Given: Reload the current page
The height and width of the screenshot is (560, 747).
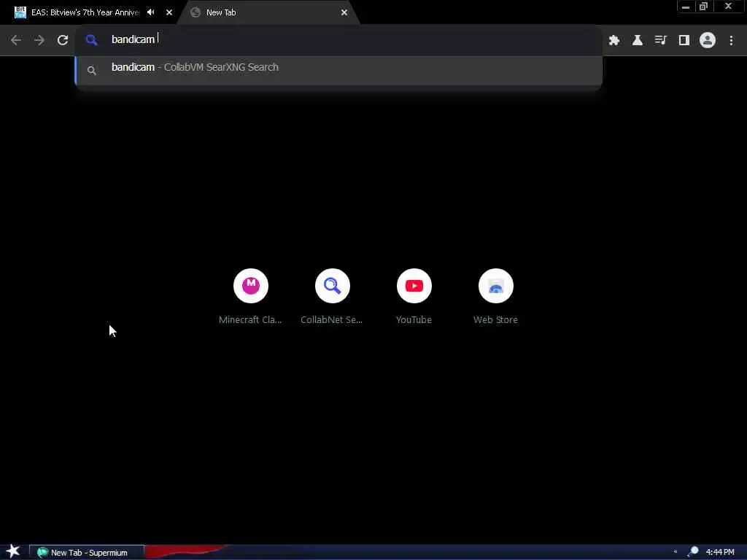Looking at the screenshot, I should pos(63,40).
